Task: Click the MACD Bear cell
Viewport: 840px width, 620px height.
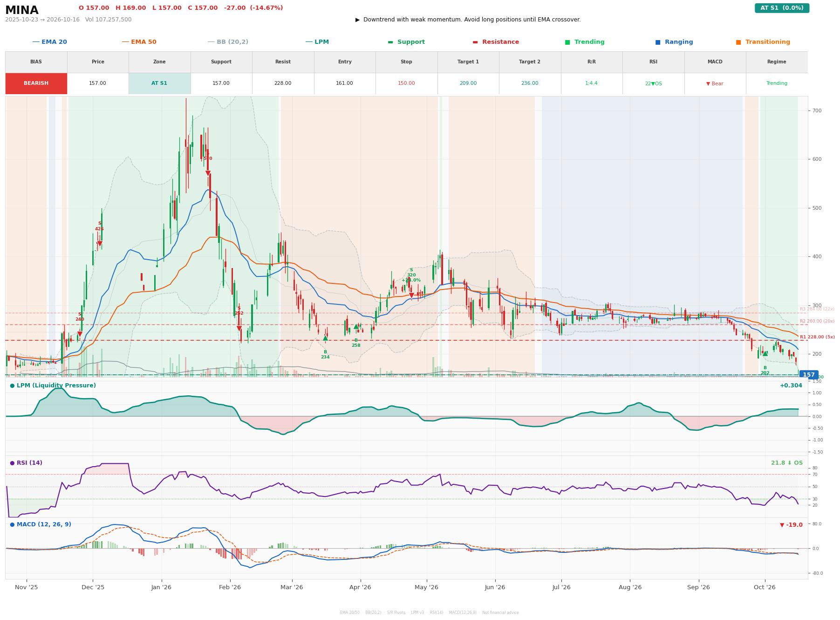Action: click(x=715, y=83)
